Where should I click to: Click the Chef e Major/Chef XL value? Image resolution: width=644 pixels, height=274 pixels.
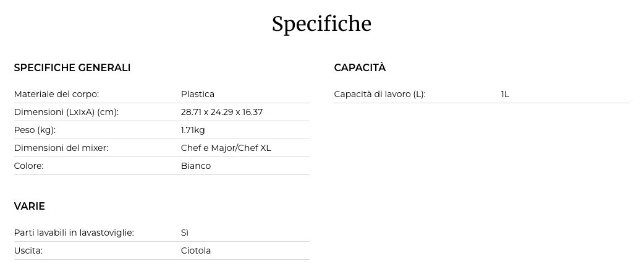point(226,148)
